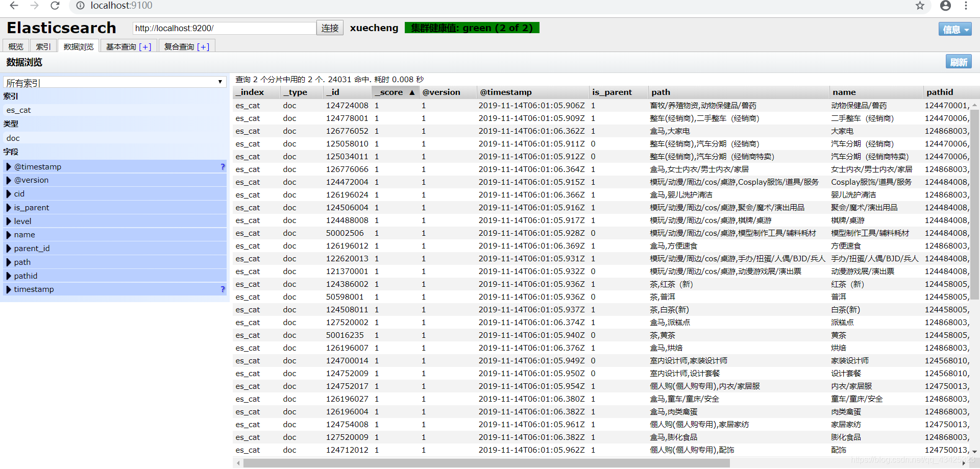Sort by the @version column header
Image resolution: width=980 pixels, height=469 pixels.
(x=447, y=92)
